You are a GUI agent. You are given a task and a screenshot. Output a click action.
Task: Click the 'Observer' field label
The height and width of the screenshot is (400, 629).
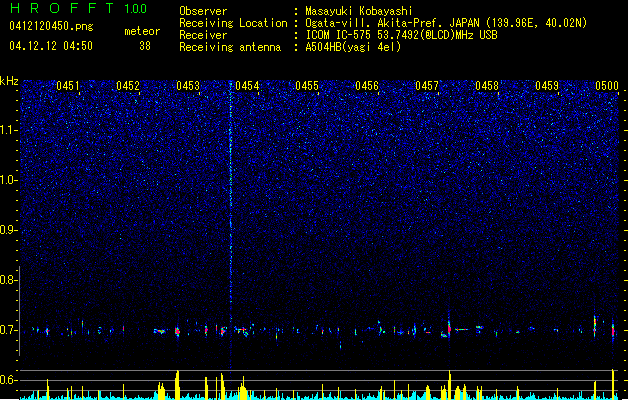203,11
